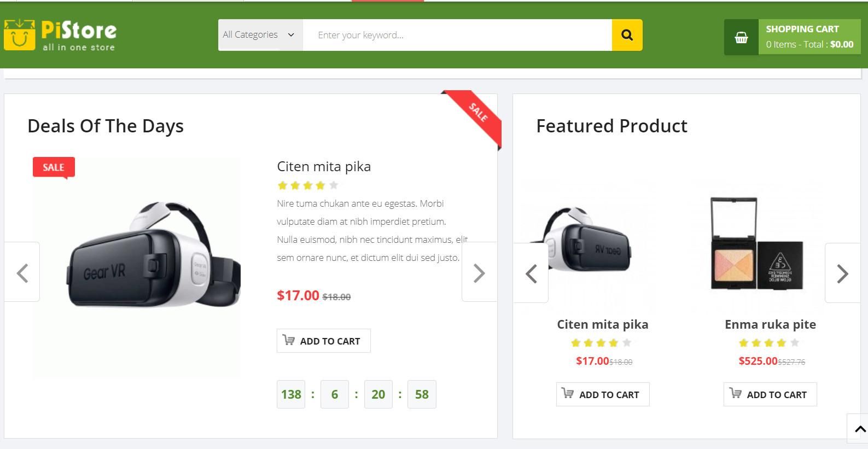Advance the Featured Product carousel with right chevron
The height and width of the screenshot is (449, 868).
coord(842,272)
